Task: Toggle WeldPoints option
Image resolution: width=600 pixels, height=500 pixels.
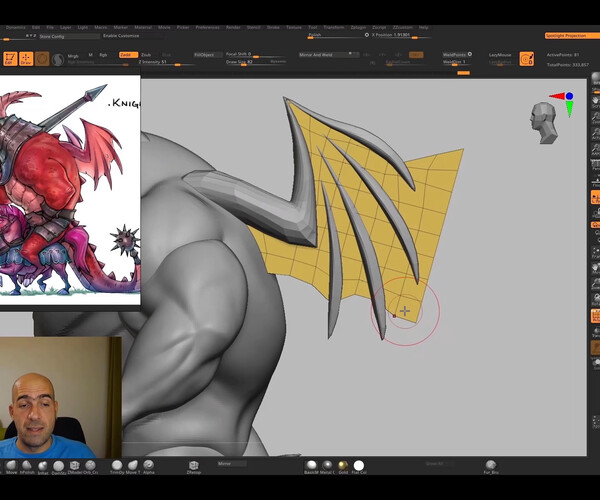Action: point(457,54)
